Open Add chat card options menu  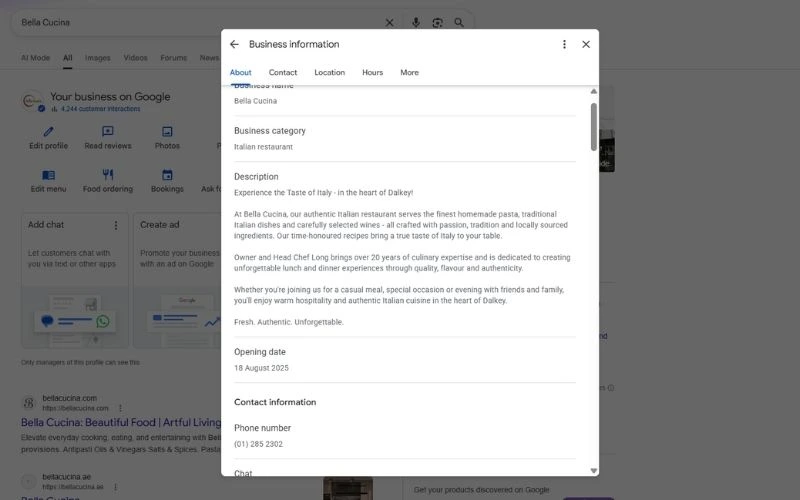pyautogui.click(x=116, y=225)
